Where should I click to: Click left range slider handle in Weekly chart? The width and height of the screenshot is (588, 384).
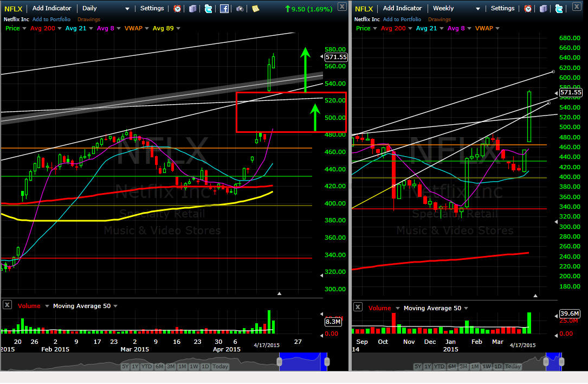546,361
